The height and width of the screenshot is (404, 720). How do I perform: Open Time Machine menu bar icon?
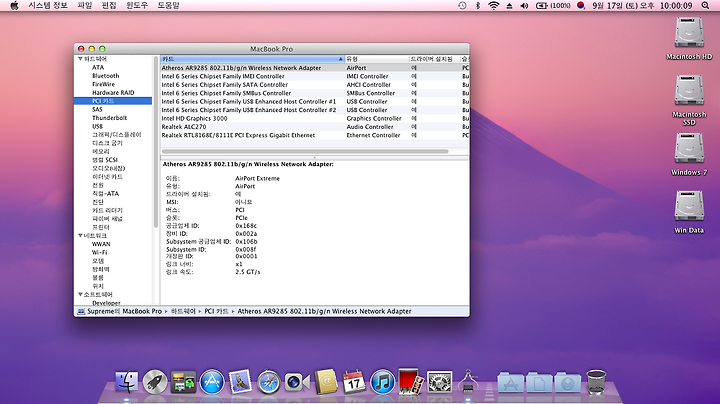pos(462,6)
